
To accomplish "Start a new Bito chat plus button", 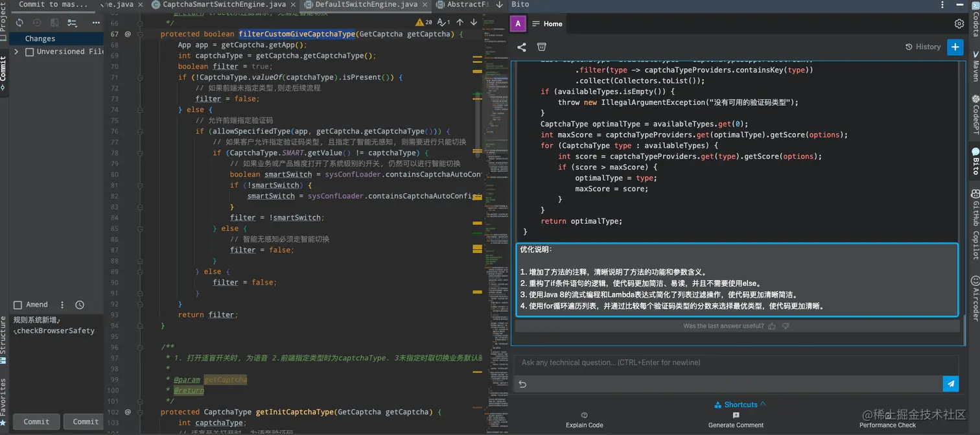I will [x=955, y=47].
